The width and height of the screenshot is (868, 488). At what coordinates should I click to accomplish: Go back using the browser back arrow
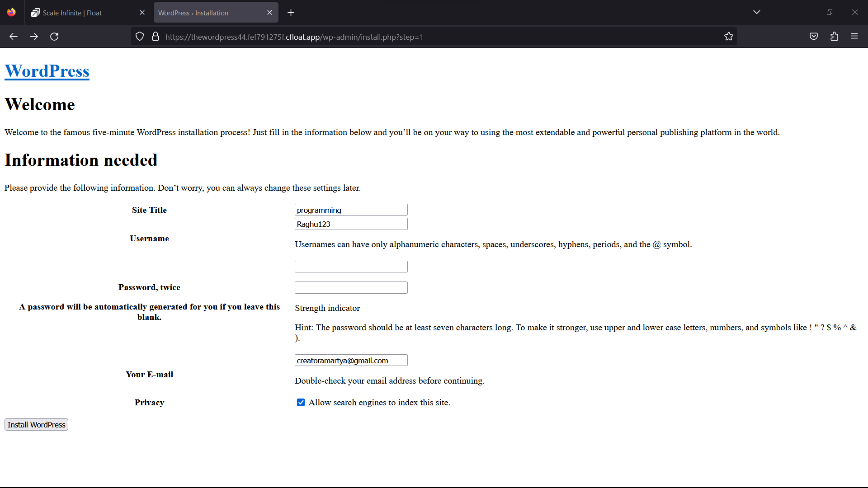coord(14,37)
